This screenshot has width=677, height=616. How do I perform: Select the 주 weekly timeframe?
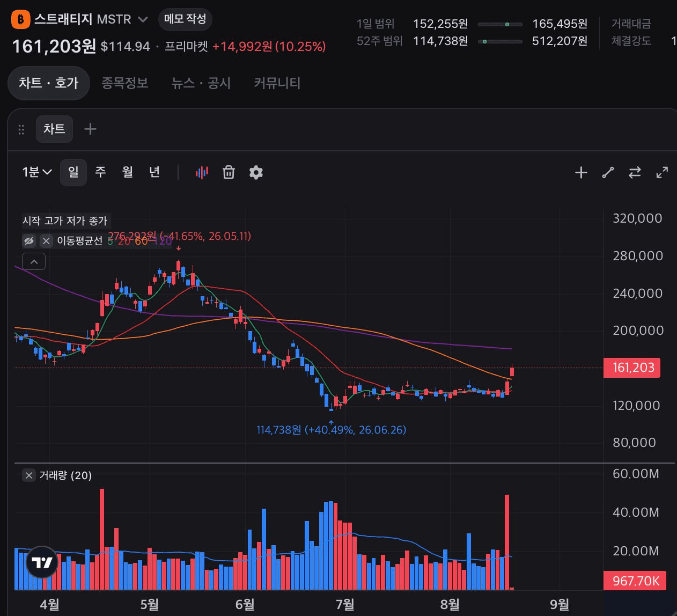pos(100,172)
